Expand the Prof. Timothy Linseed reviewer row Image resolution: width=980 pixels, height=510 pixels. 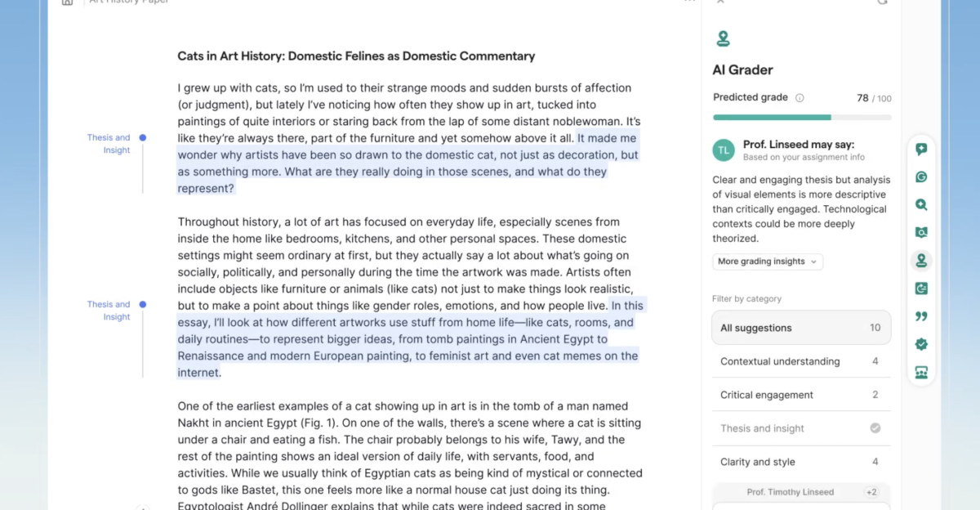tap(801, 492)
